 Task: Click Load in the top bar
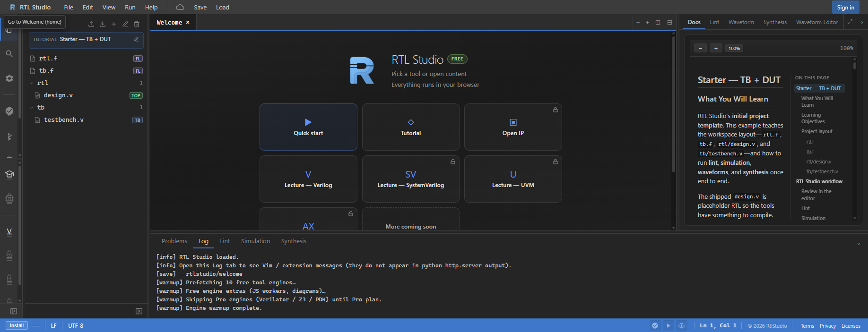[222, 7]
